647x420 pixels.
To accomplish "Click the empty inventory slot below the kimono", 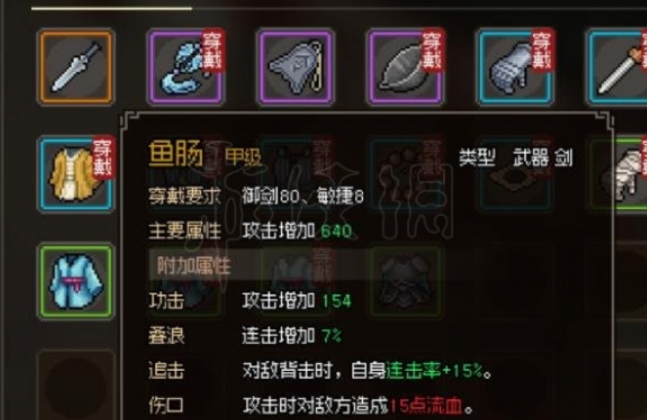I will tap(76, 385).
